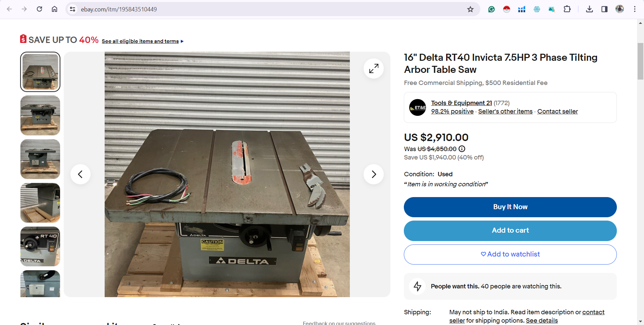Select third thumbnail front view
The image size is (644, 325).
point(40,159)
